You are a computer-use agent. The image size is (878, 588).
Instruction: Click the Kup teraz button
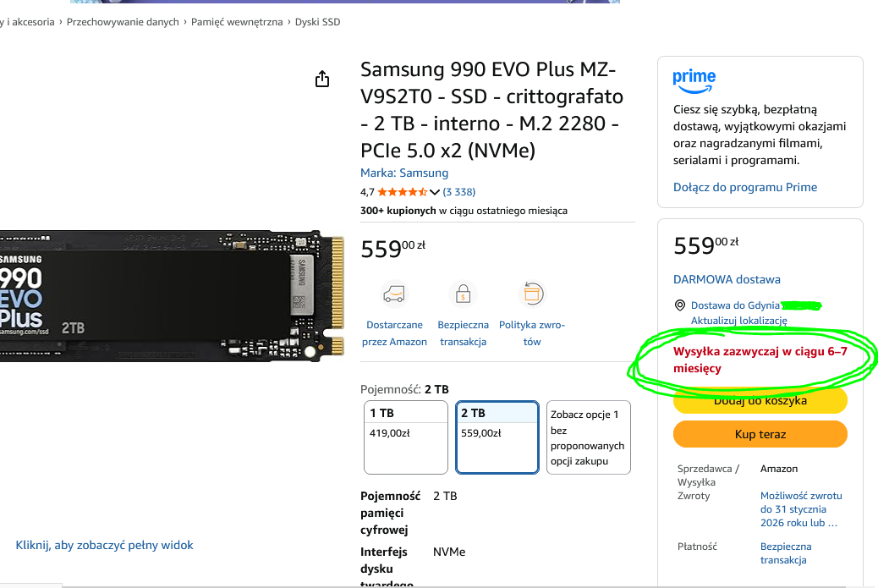(x=760, y=434)
